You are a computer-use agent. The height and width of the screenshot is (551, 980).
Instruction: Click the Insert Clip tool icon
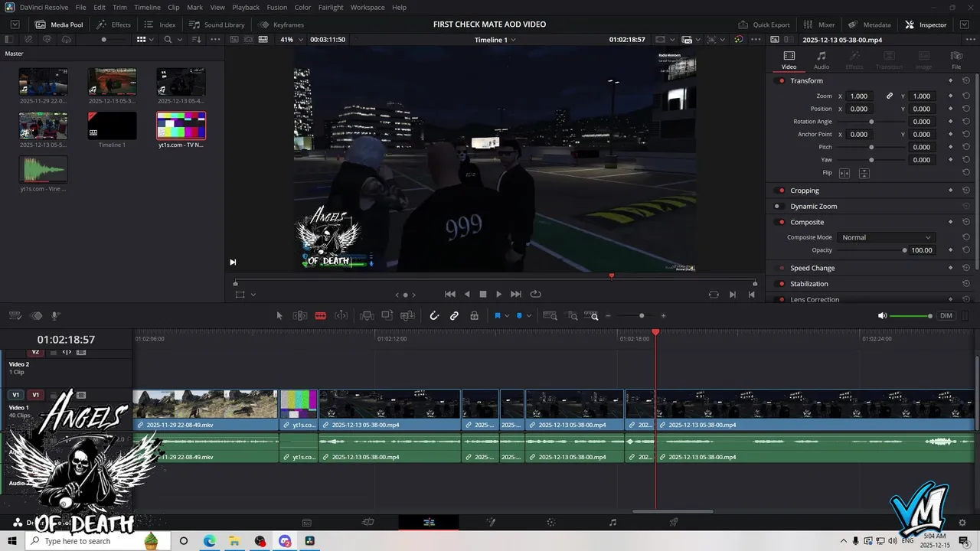367,315
